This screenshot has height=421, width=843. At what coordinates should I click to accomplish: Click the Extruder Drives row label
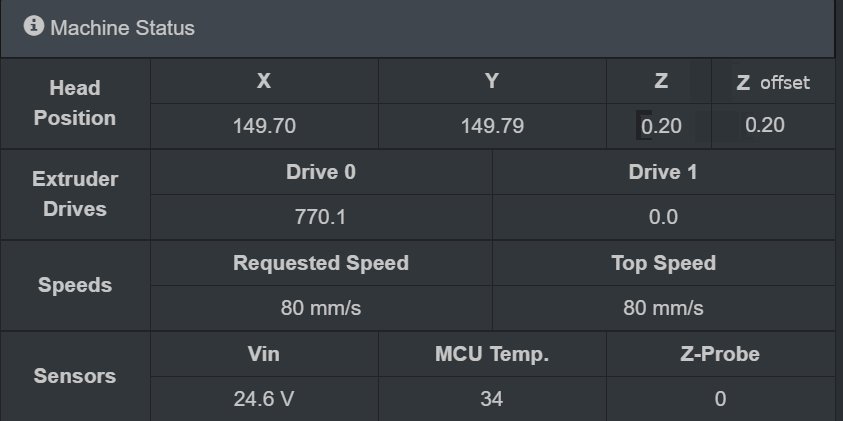click(x=75, y=194)
